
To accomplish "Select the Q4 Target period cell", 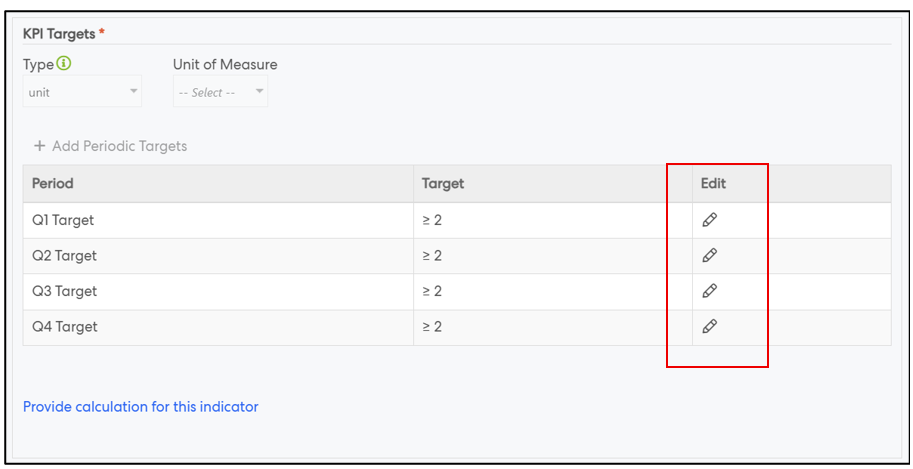I will pos(65,326).
